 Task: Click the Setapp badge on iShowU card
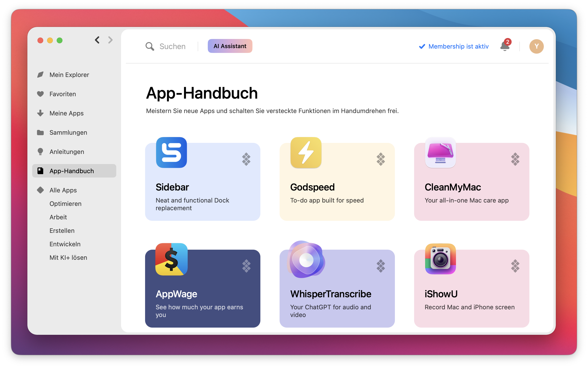(515, 266)
